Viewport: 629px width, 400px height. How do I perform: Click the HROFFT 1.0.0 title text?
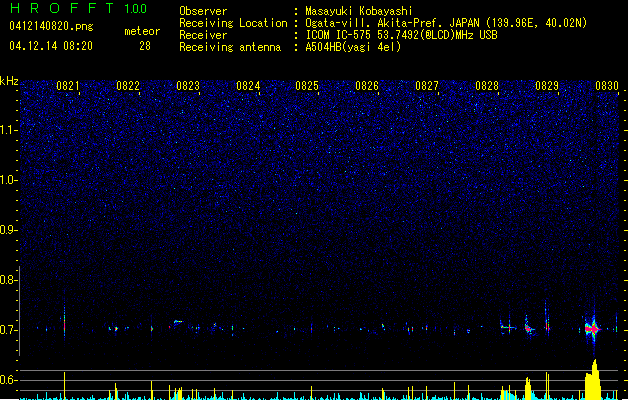pyautogui.click(x=78, y=8)
